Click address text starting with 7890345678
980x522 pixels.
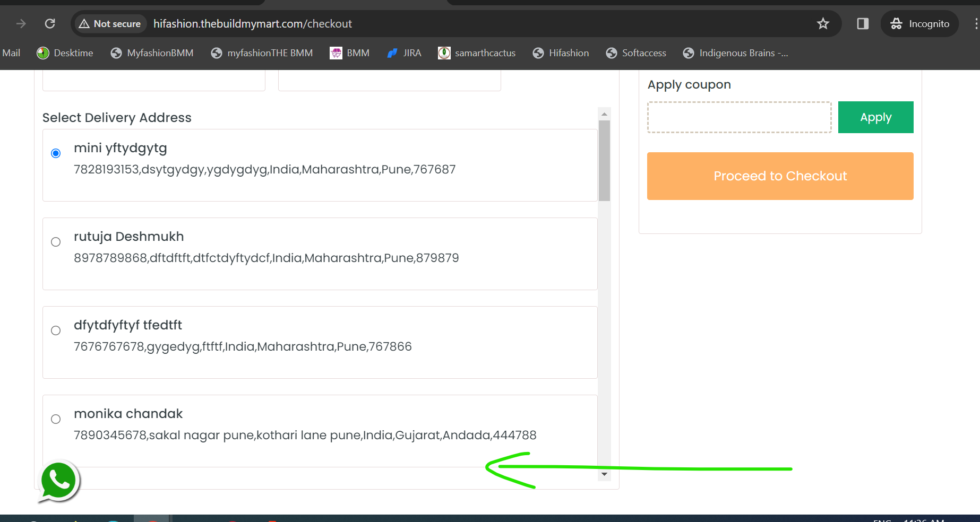click(x=305, y=436)
